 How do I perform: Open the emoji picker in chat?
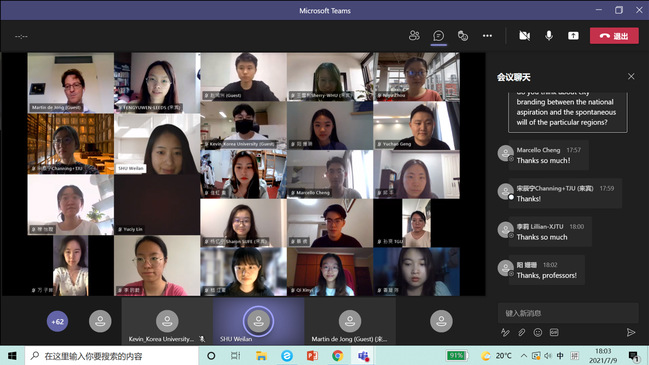[538, 332]
